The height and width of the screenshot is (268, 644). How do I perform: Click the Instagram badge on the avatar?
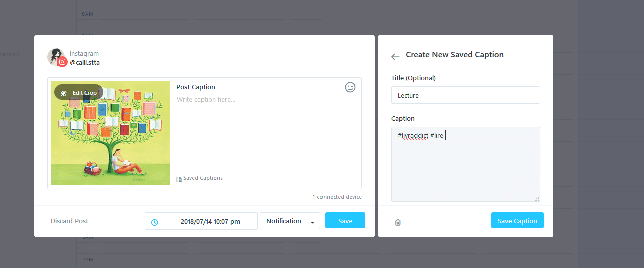pyautogui.click(x=62, y=62)
